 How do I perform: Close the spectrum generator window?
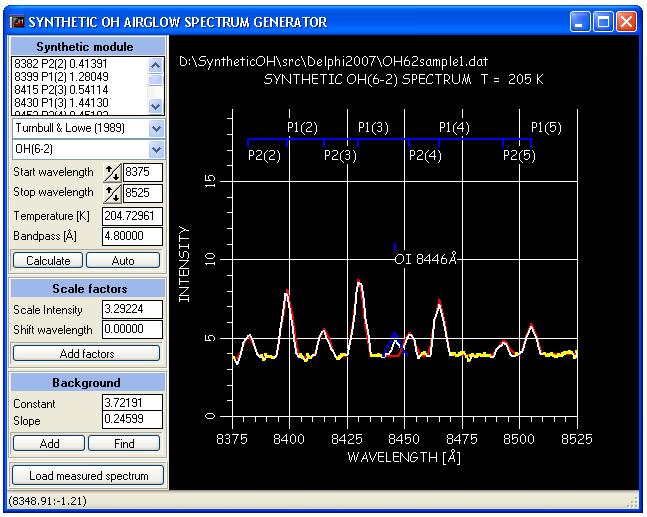tap(626, 21)
